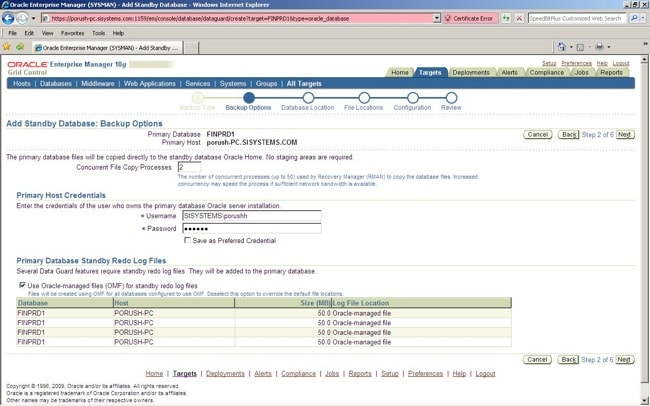Click the File Locations wizard step circle
Screen dimensions: 650x406
tap(364, 98)
